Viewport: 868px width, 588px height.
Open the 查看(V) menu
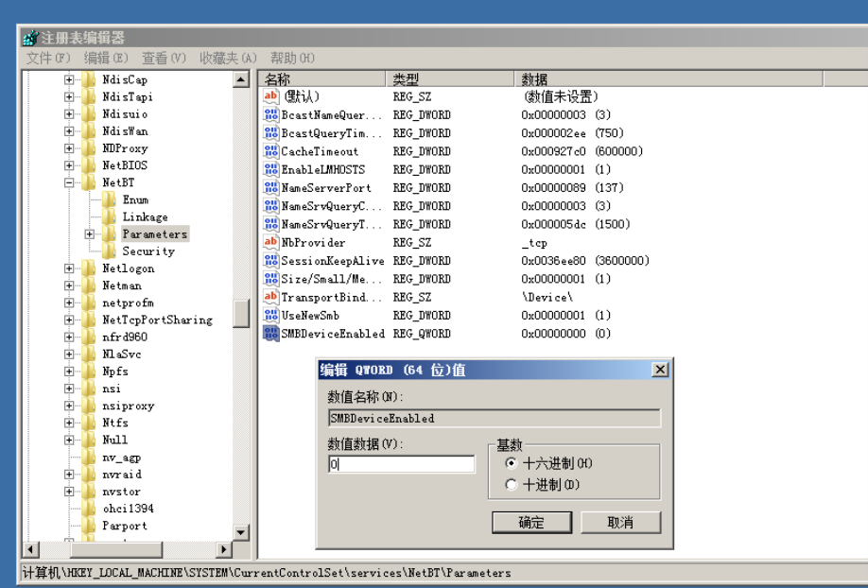coord(164,58)
